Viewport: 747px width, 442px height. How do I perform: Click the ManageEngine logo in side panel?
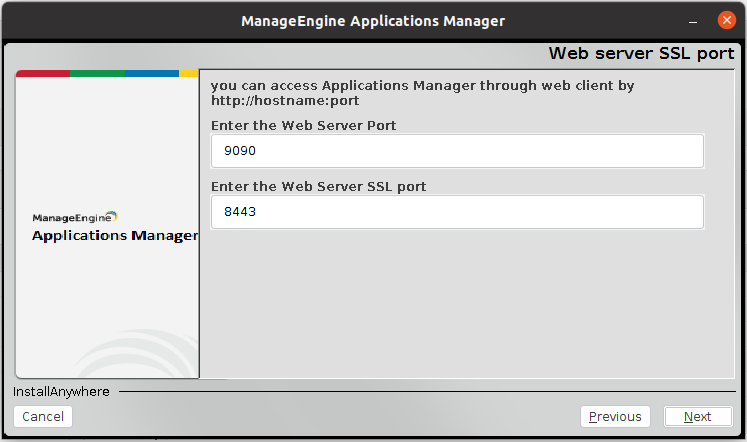point(75,216)
